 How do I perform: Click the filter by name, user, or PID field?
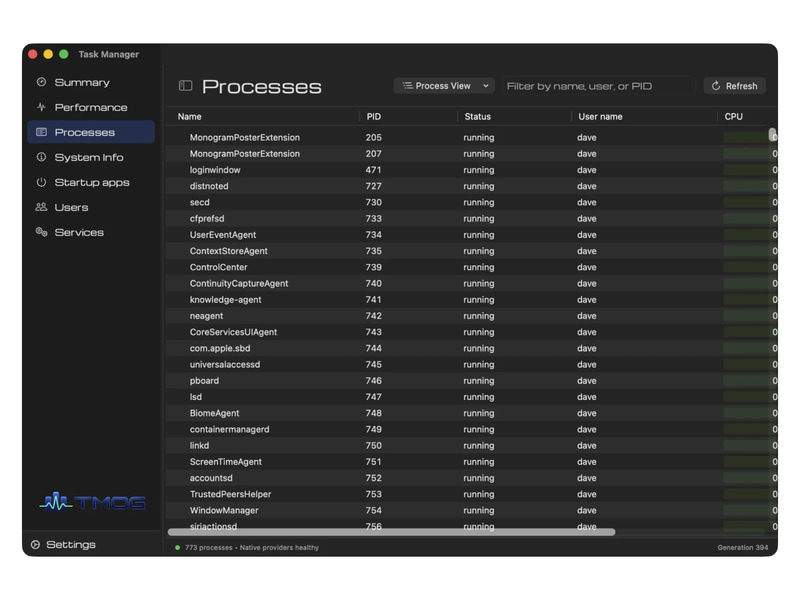coord(599,86)
